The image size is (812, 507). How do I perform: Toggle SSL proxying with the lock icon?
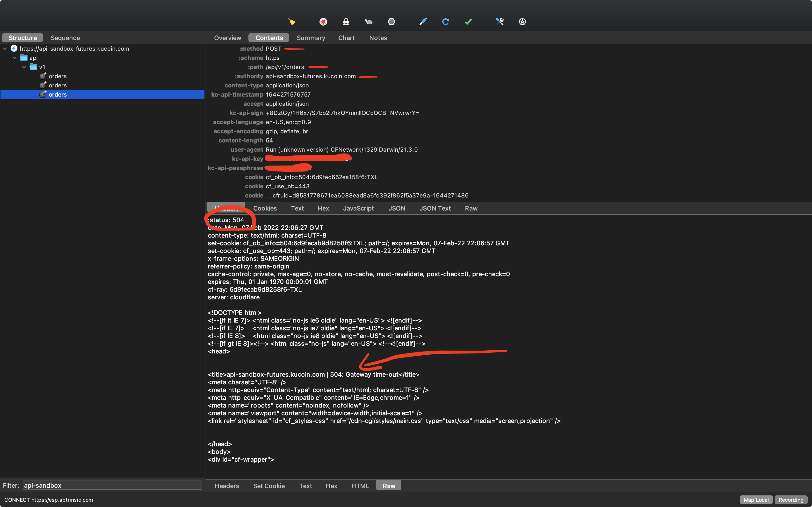point(346,21)
